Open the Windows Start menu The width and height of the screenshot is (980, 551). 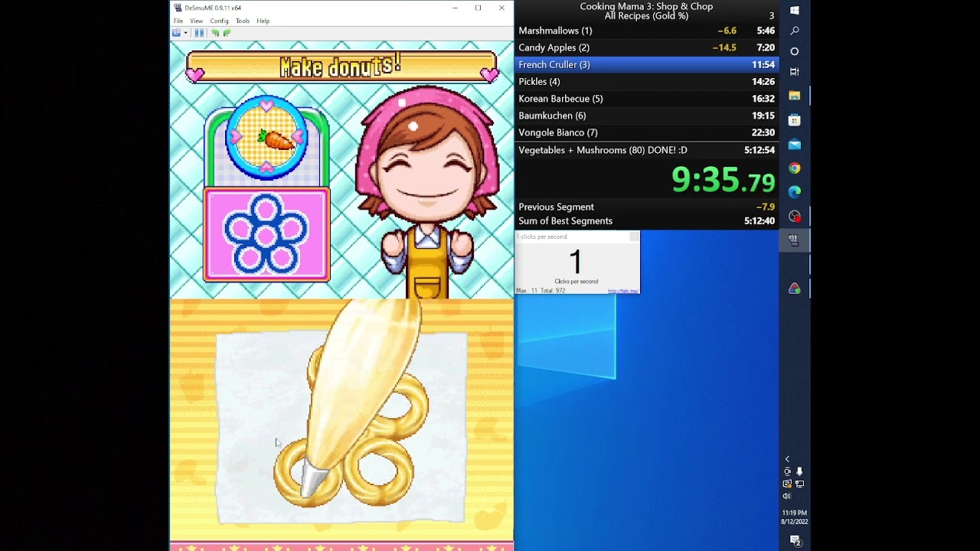tap(794, 10)
